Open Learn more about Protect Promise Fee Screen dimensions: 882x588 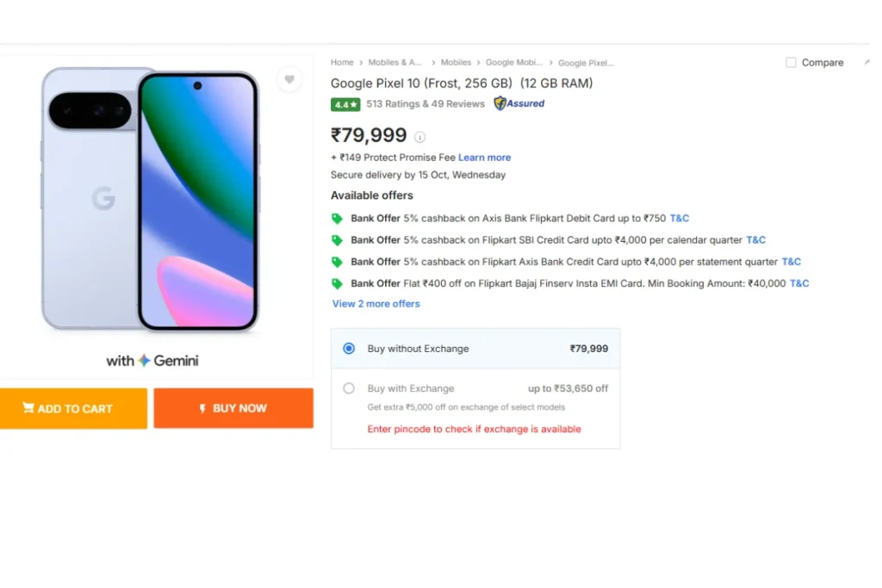(484, 158)
